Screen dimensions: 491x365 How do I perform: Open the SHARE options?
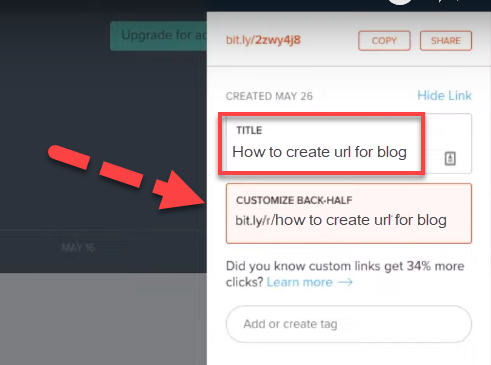(446, 41)
